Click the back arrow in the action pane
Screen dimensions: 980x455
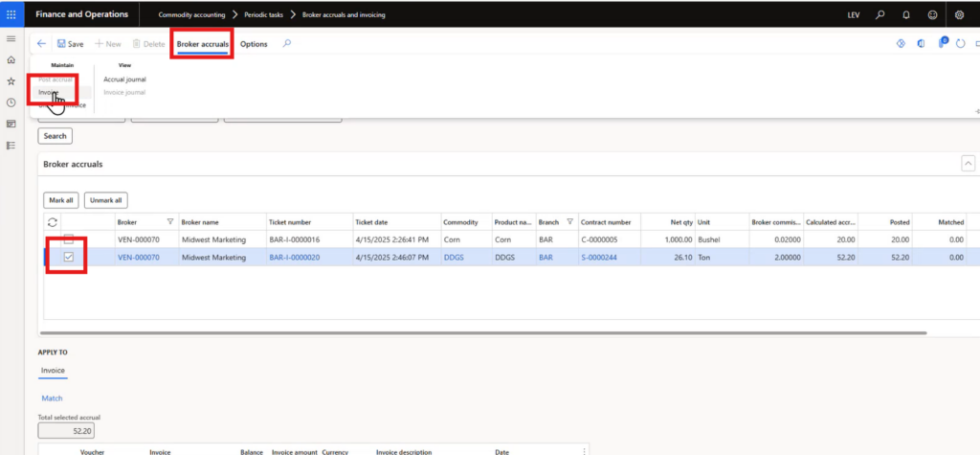click(41, 44)
